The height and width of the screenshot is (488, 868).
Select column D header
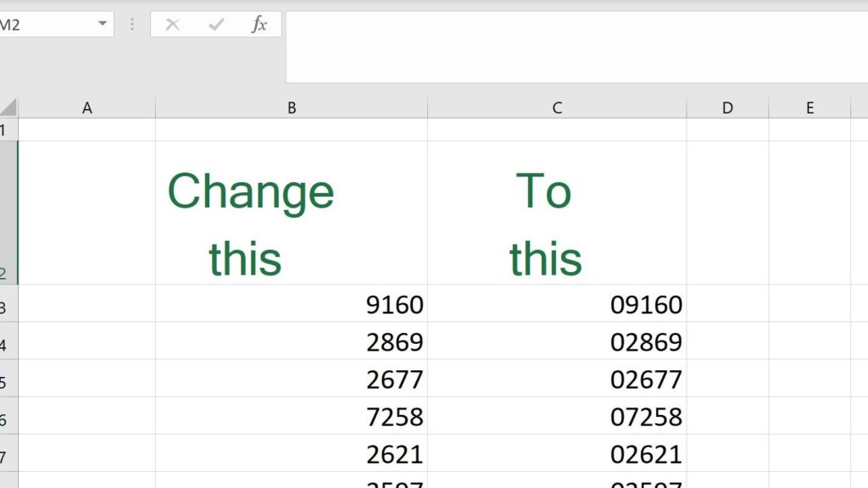(727, 108)
